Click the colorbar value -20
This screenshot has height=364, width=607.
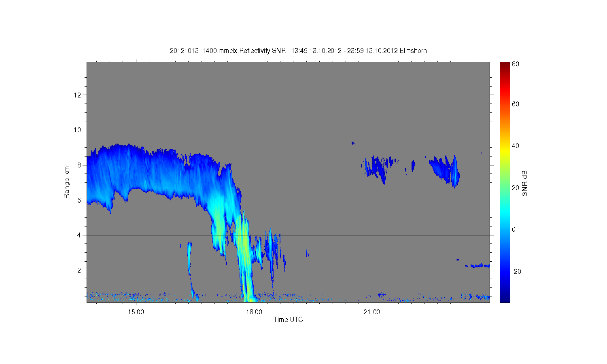(516, 271)
